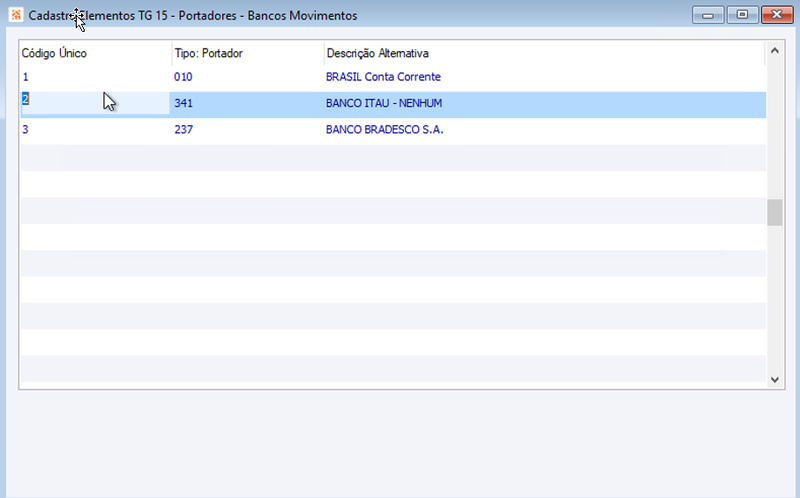Click the Código Único edit field containing 2
The width and height of the screenshot is (800, 498).
[x=95, y=103]
